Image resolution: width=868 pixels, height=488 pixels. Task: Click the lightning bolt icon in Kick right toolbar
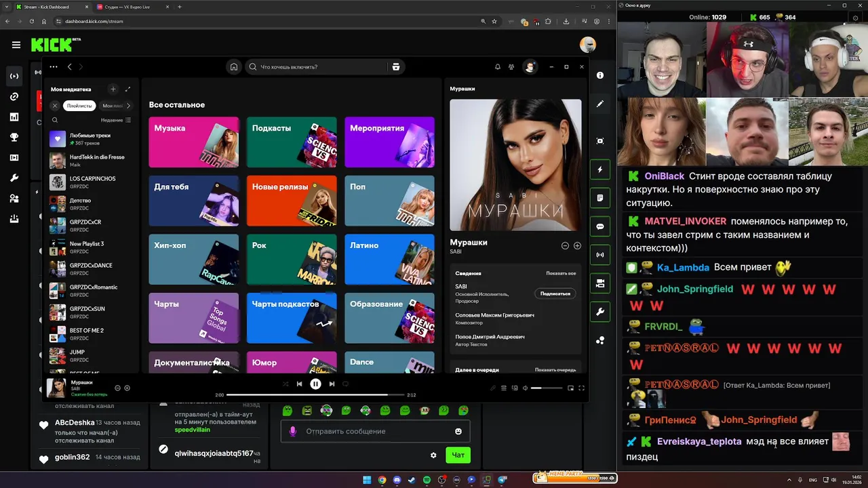[x=600, y=169]
